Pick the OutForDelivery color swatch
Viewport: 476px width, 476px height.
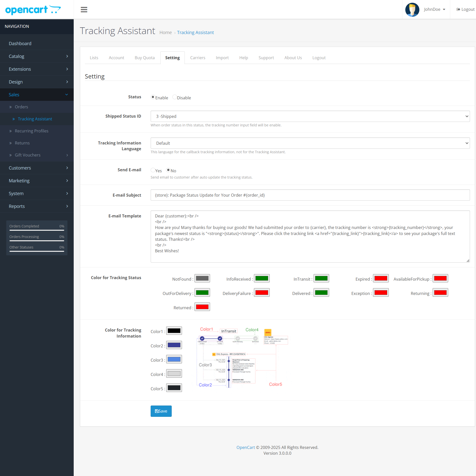pyautogui.click(x=202, y=293)
